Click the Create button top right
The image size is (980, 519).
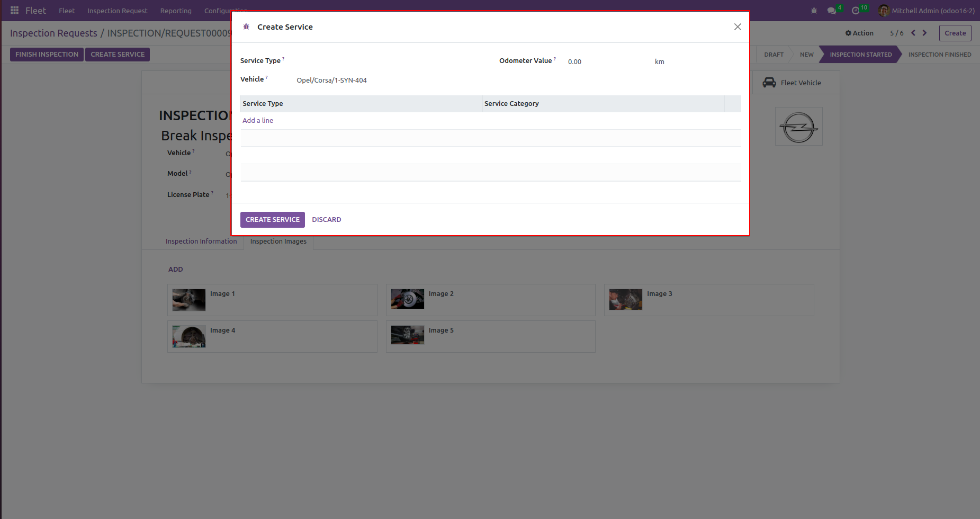pos(955,33)
